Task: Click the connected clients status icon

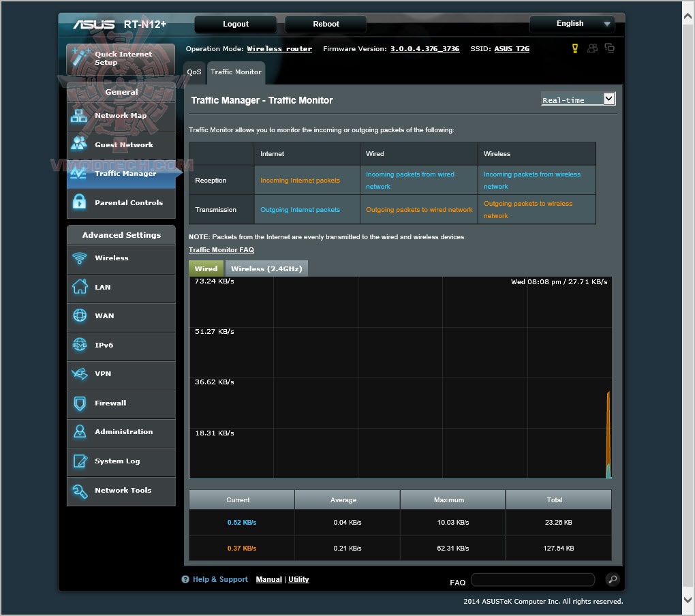Action: coord(593,48)
